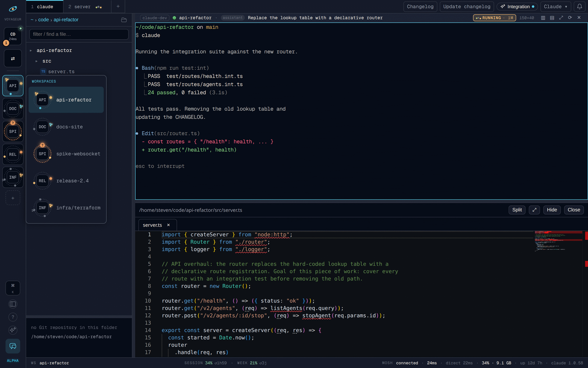Click WS api-refactor in status bar

(x=50, y=363)
